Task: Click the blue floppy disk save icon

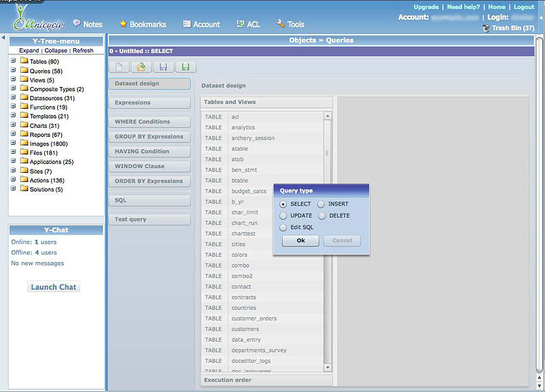Action: point(163,67)
